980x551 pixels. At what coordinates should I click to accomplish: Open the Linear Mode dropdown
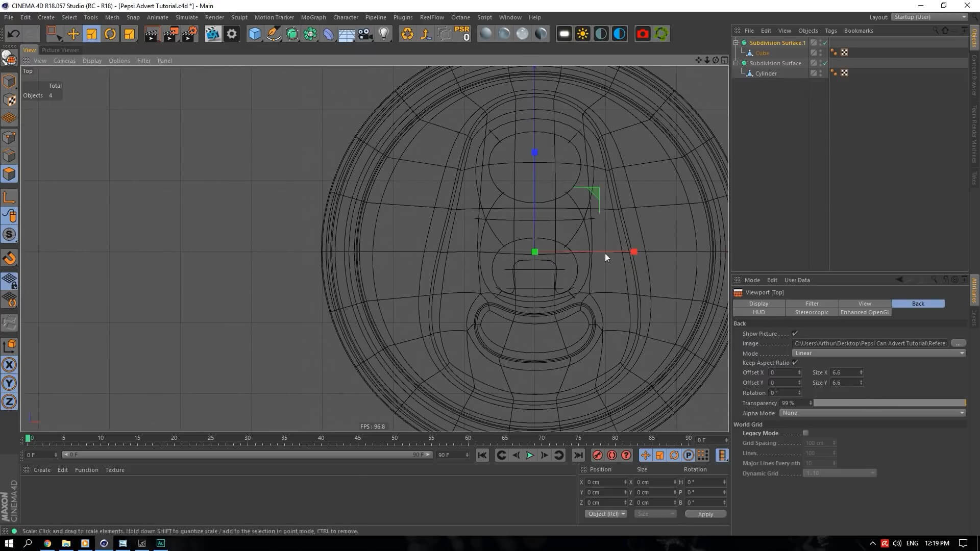[x=879, y=353]
